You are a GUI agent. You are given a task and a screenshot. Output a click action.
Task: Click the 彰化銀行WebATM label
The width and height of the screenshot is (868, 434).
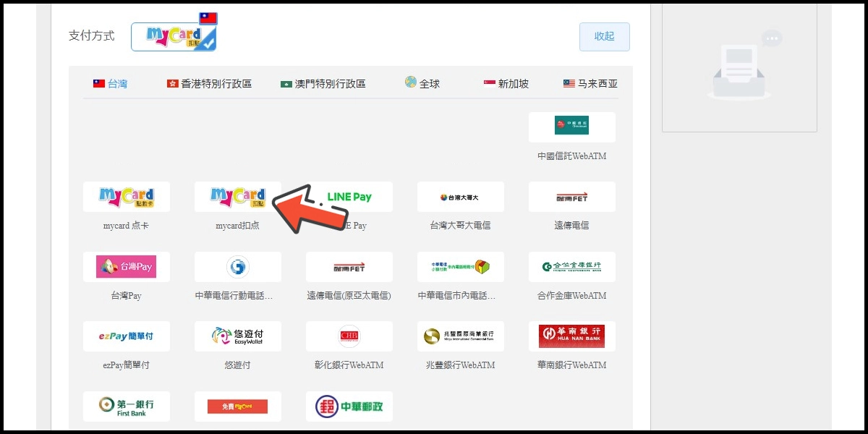coord(349,365)
